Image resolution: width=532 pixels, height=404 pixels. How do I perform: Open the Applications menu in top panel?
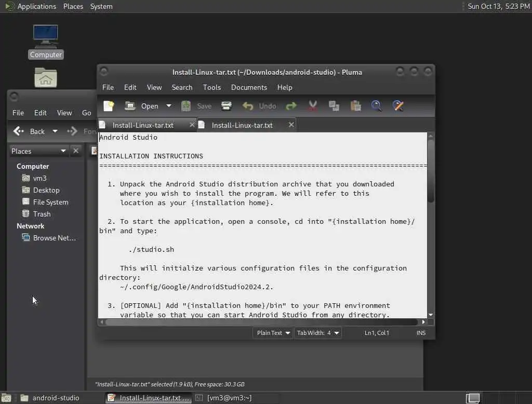point(37,6)
